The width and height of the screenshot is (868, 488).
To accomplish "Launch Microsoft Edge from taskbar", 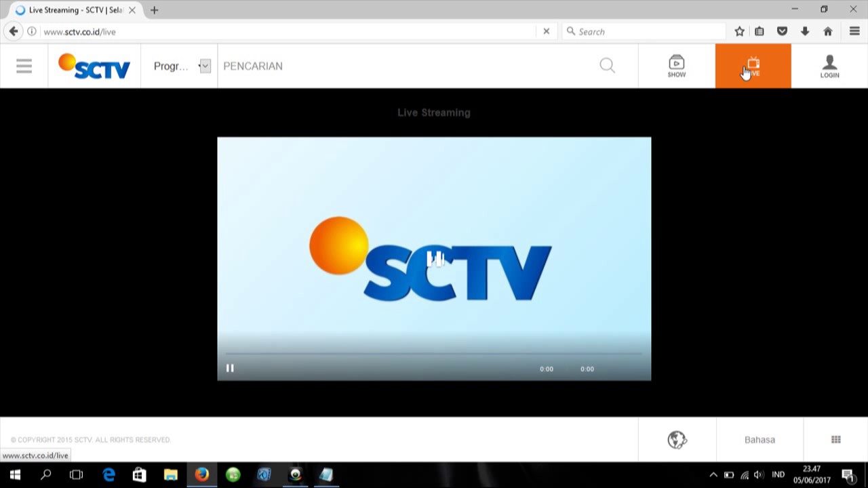I will tap(108, 475).
